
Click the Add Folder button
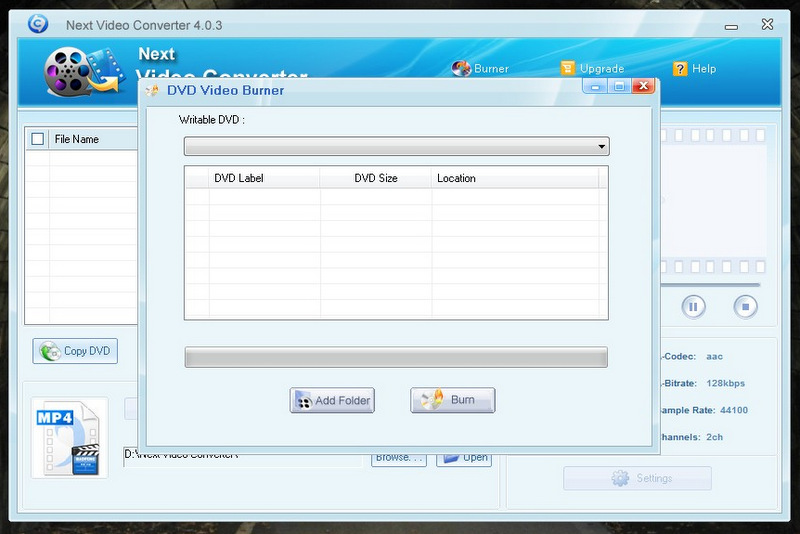click(x=332, y=400)
